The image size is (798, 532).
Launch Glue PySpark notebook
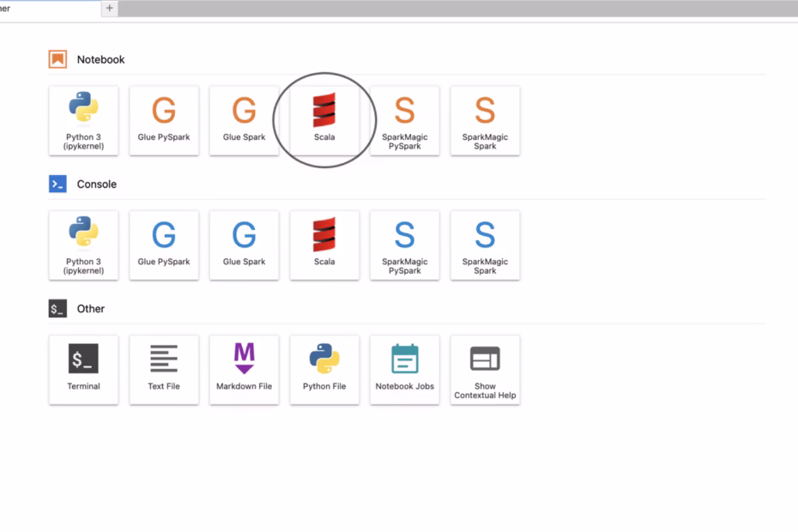[x=164, y=120]
